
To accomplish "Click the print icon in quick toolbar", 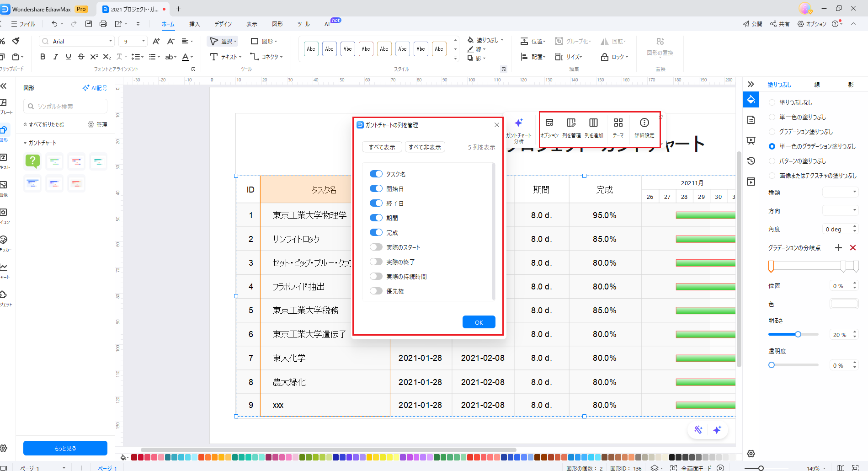I will (103, 24).
